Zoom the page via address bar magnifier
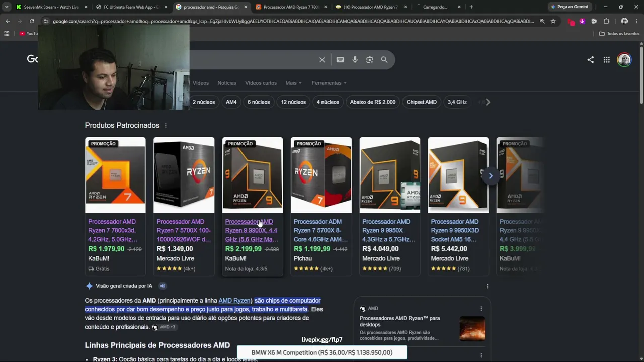The image size is (644, 362). point(542,21)
